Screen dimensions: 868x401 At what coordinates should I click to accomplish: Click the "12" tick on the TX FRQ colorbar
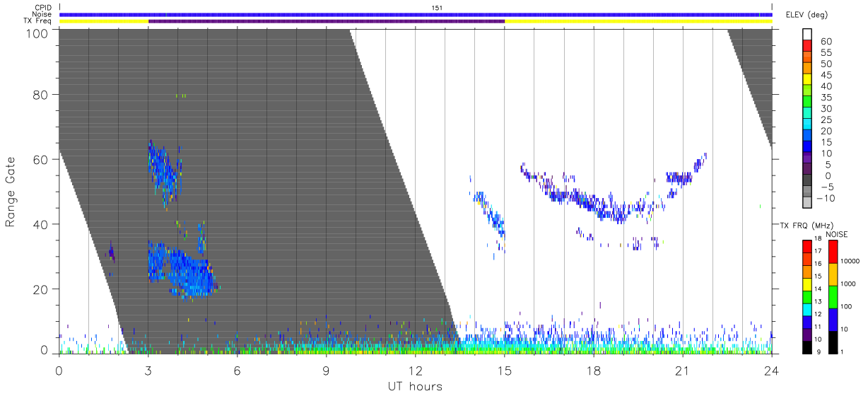click(x=819, y=314)
